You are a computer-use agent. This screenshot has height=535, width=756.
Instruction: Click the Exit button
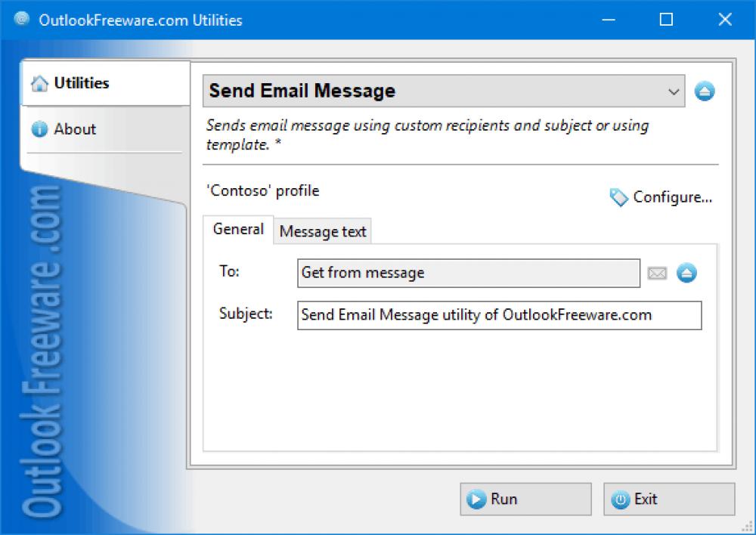(668, 499)
